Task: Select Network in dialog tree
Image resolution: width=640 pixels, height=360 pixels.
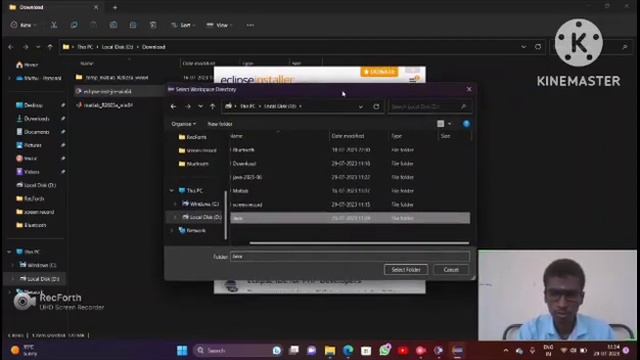Action: [x=192, y=231]
